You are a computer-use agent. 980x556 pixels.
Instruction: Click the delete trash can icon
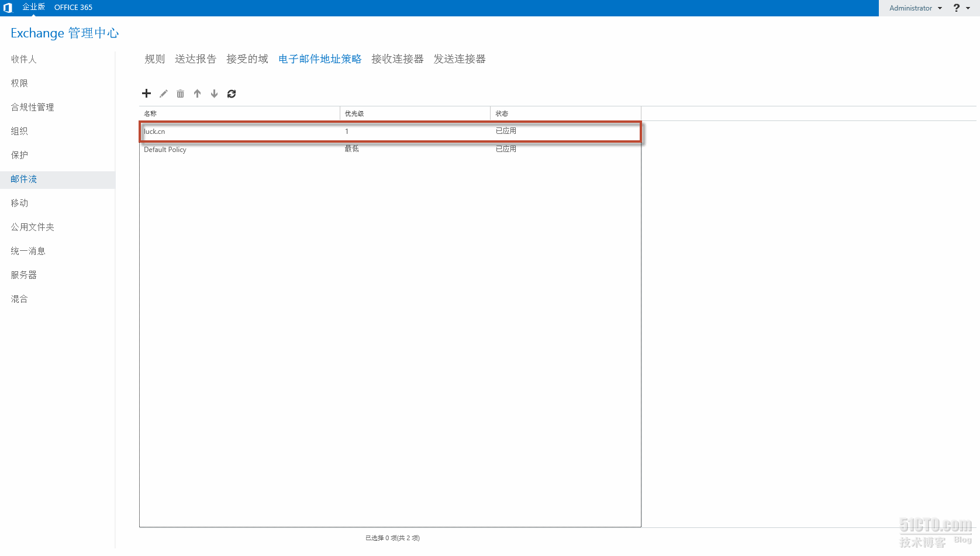point(180,94)
